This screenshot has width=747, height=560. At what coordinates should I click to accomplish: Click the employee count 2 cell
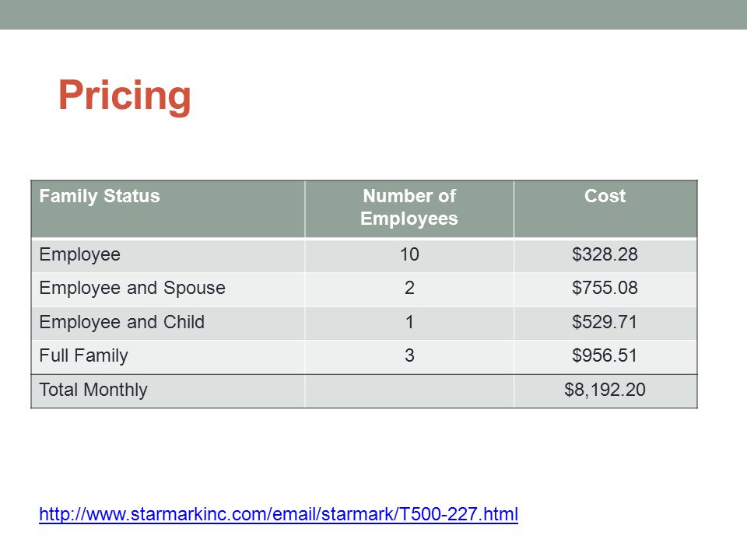click(x=409, y=289)
